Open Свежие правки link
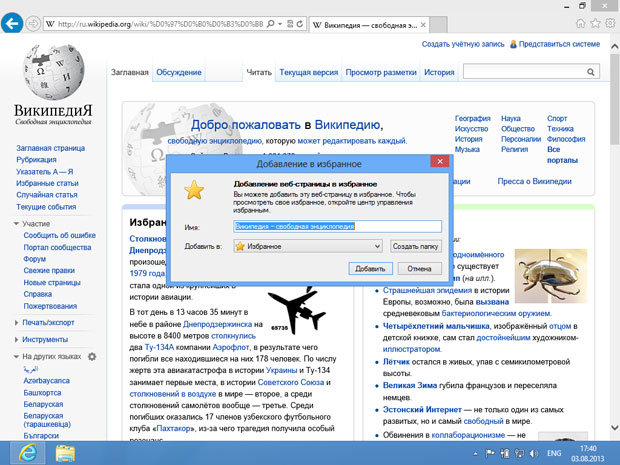The height and width of the screenshot is (465, 620). 49,270
